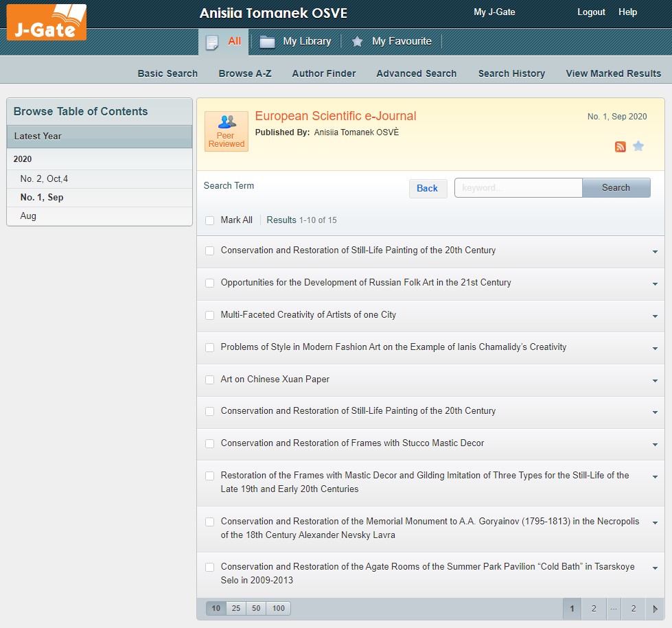Select checkbox for A.A. Goryainov monument article

tap(209, 522)
